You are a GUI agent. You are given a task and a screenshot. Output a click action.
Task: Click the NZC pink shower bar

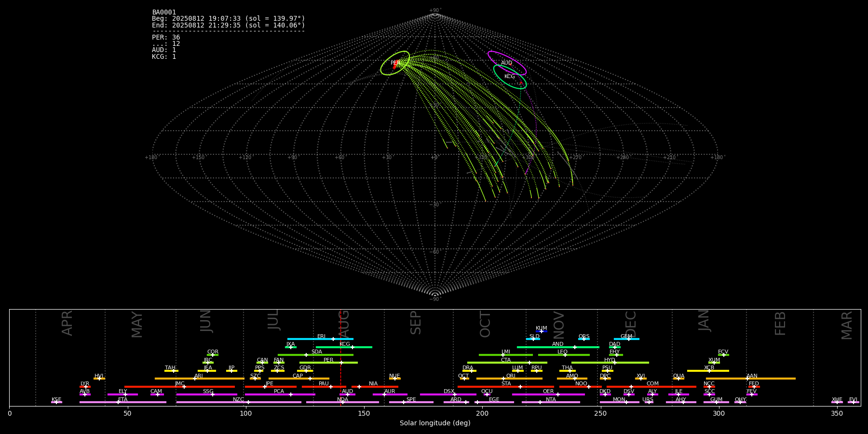coord(239,402)
